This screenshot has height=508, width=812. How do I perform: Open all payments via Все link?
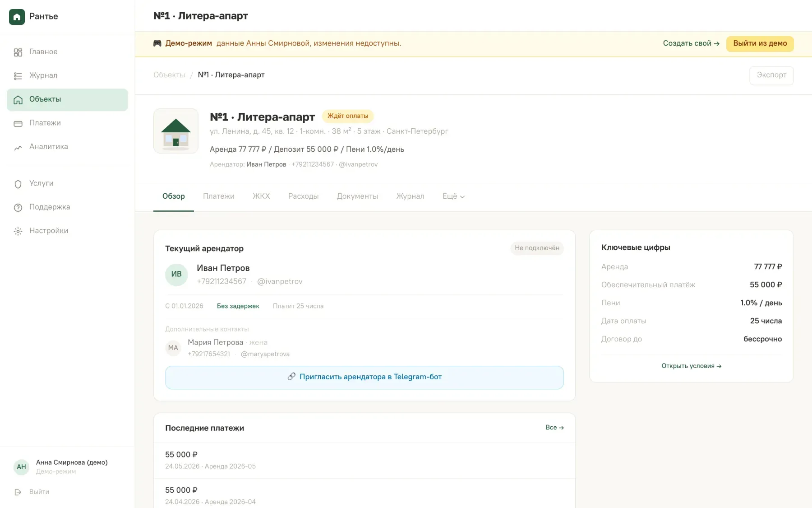[555, 428]
